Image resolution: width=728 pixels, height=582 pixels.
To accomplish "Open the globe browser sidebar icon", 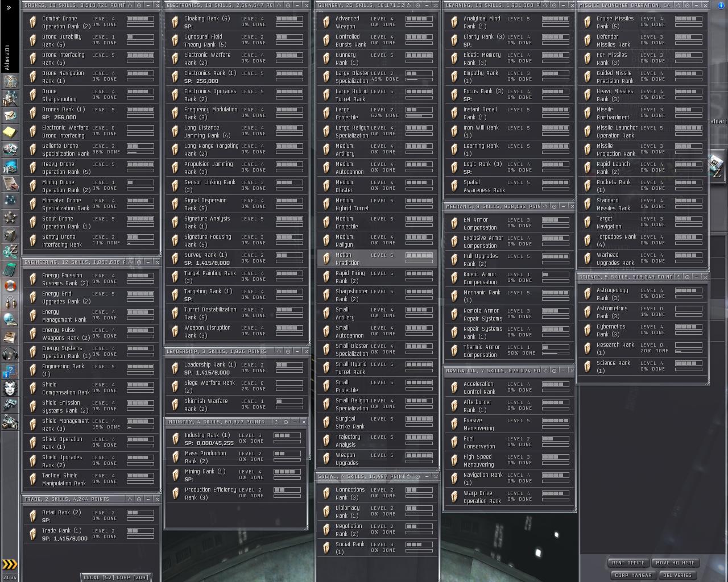I will 10,319.
